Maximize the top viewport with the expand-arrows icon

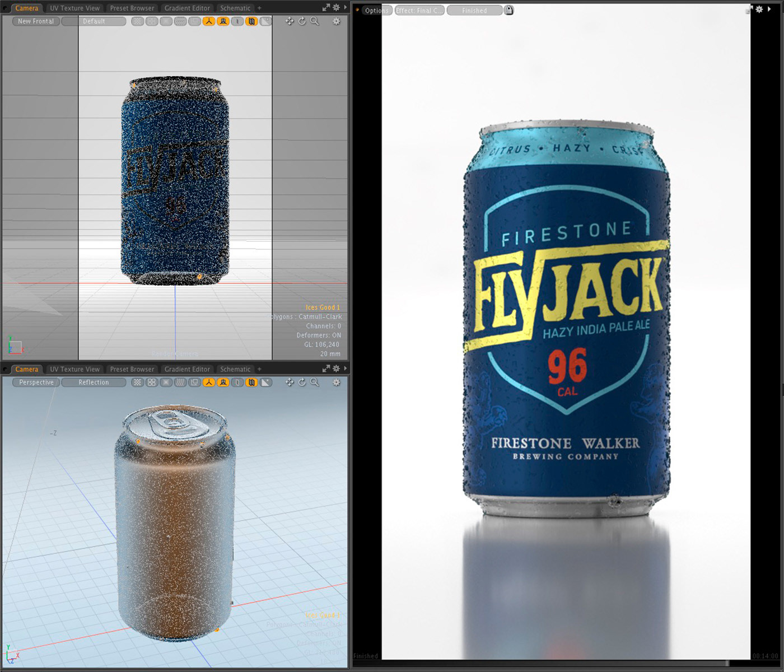(326, 8)
